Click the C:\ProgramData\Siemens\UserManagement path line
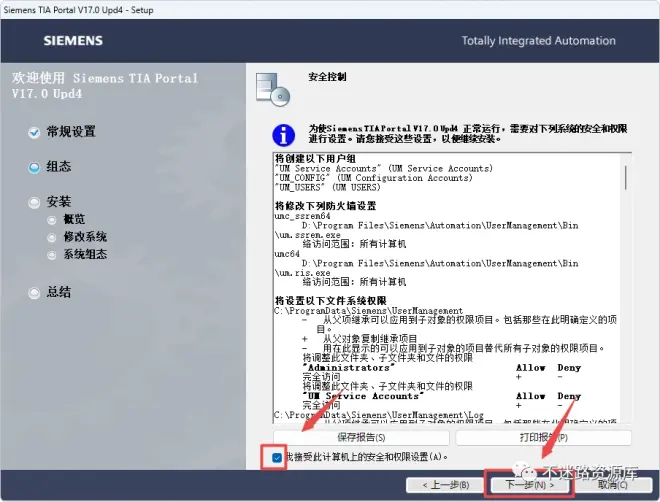Image resolution: width=660 pixels, height=502 pixels. tap(368, 311)
